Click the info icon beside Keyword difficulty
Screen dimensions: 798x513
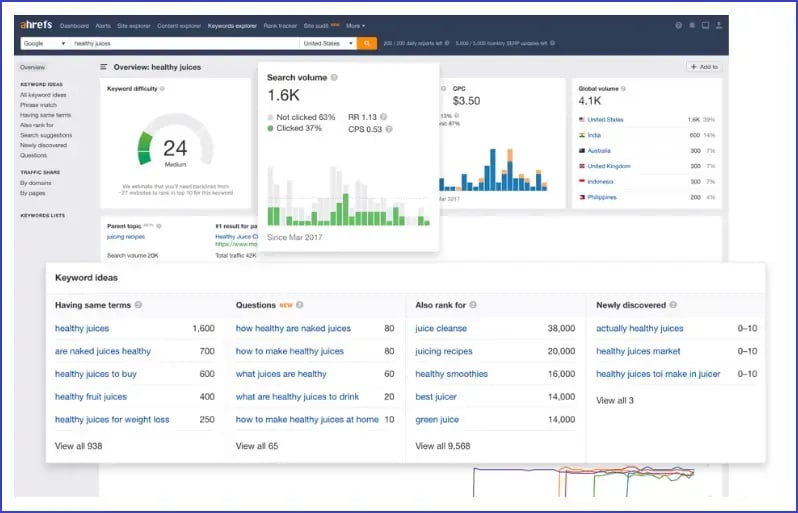click(162, 89)
